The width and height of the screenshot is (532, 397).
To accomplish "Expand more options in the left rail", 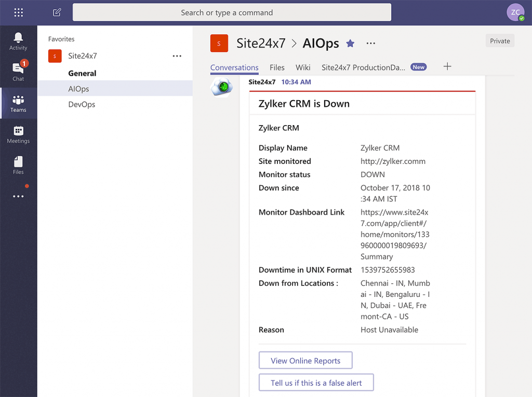I will [x=18, y=196].
